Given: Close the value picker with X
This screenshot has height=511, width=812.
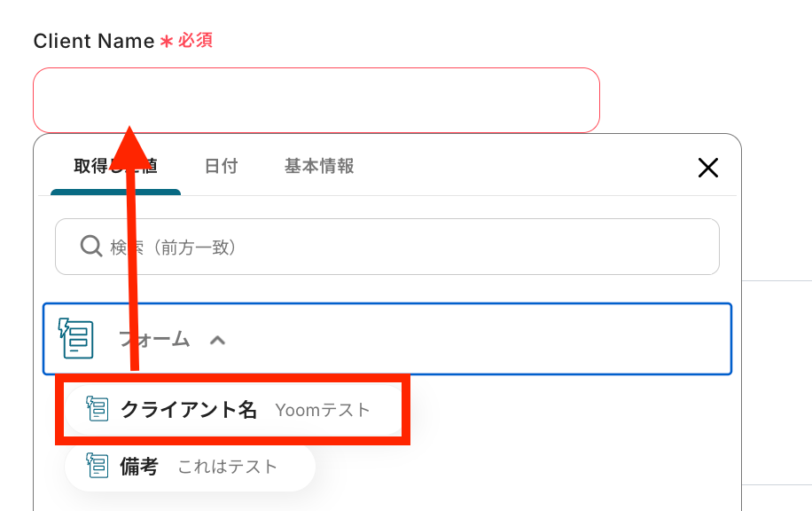Looking at the screenshot, I should [x=707, y=168].
